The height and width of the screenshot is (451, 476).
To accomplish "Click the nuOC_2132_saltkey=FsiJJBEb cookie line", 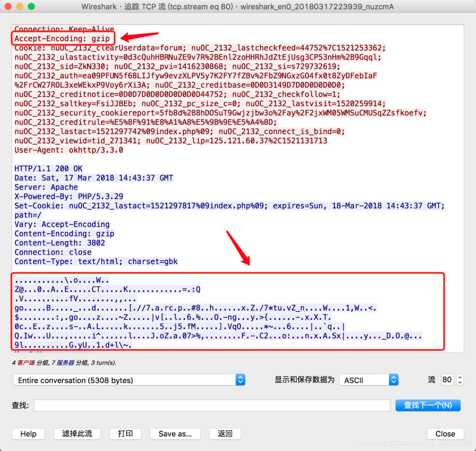I will [200, 104].
